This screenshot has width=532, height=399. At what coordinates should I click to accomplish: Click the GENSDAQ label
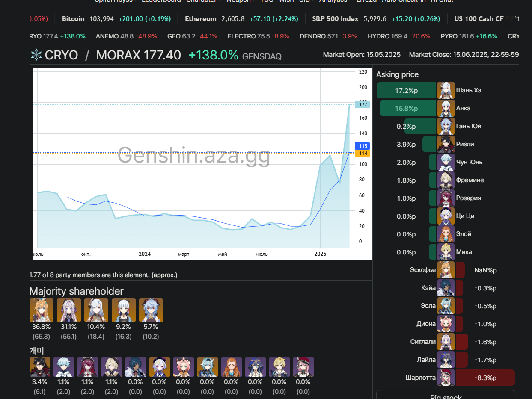coord(262,56)
